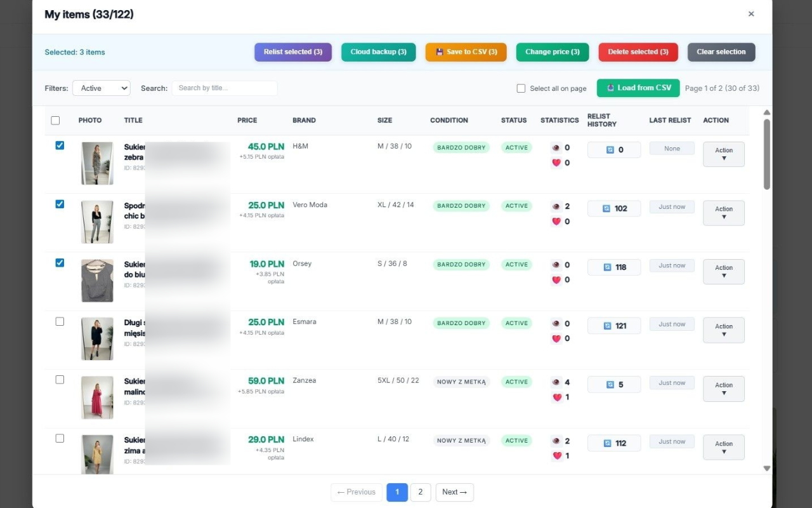Check the Lindex item checkbox
812x508 pixels.
pos(60,438)
